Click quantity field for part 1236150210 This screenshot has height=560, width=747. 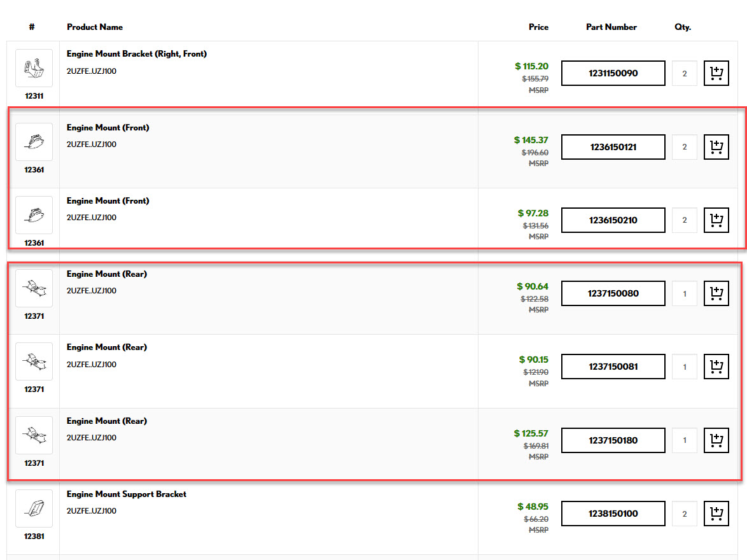tap(685, 220)
